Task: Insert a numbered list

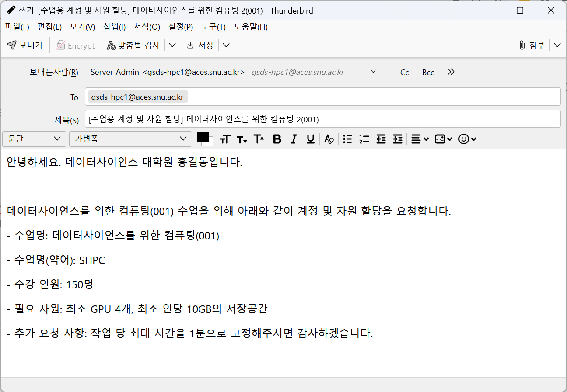Action: 364,139
